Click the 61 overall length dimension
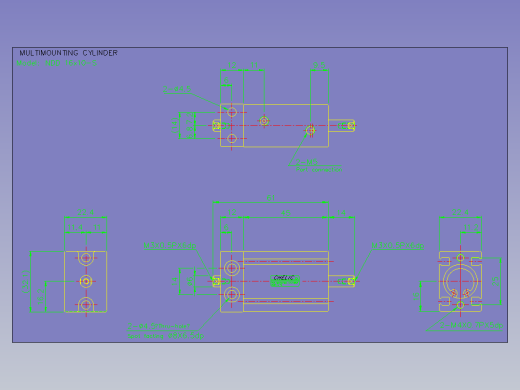Image resolution: width=520 pixels, height=390 pixels. (271, 198)
